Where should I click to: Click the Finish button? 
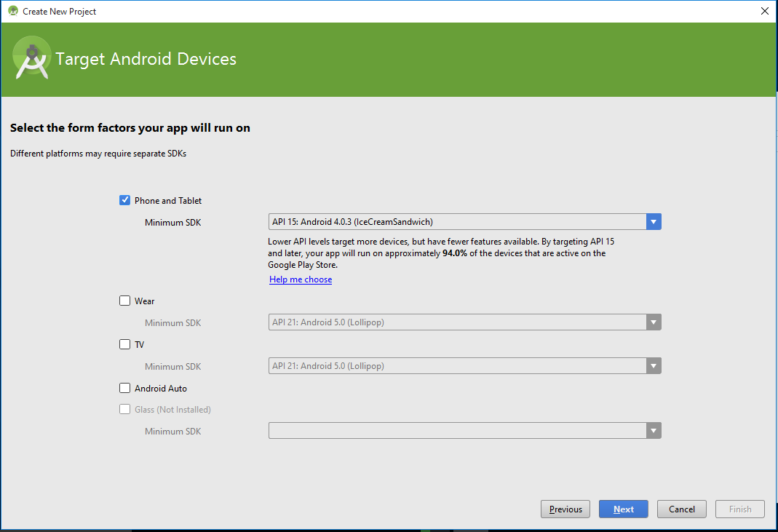[740, 509]
